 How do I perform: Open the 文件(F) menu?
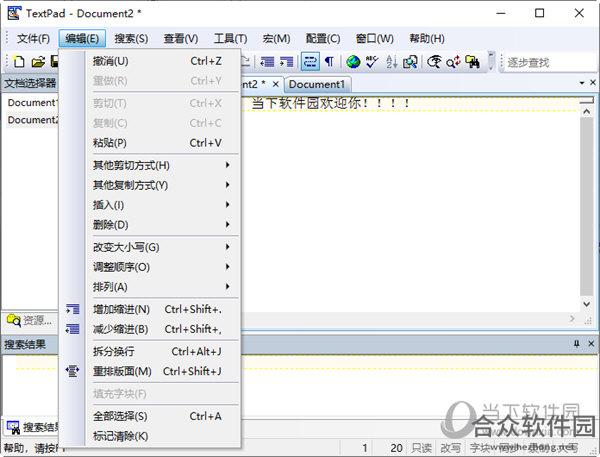click(x=34, y=39)
